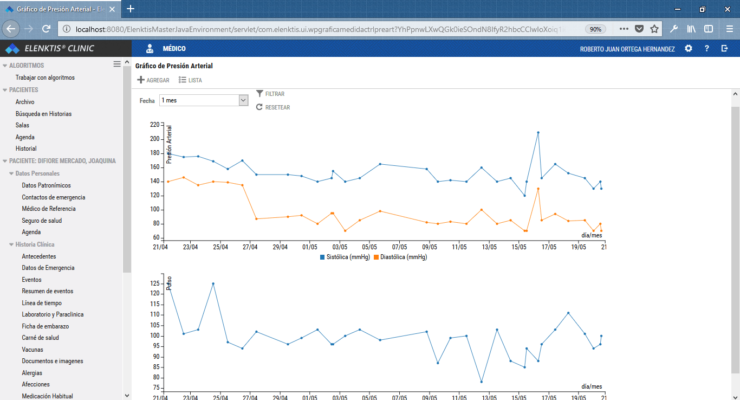The image size is (740, 400).
Task: Open Búsqueda en Historias in sidebar
Action: (x=43, y=113)
